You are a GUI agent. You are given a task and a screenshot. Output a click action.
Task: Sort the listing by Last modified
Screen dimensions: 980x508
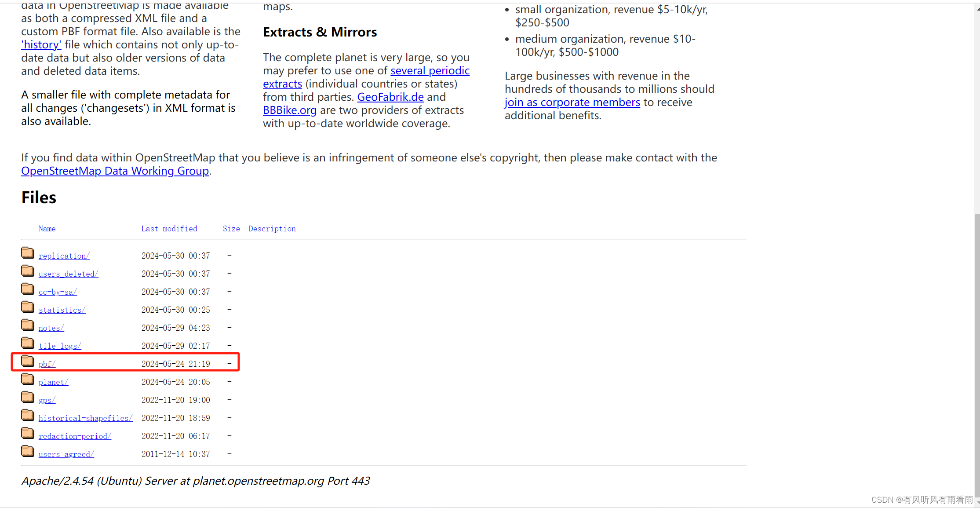(x=169, y=229)
